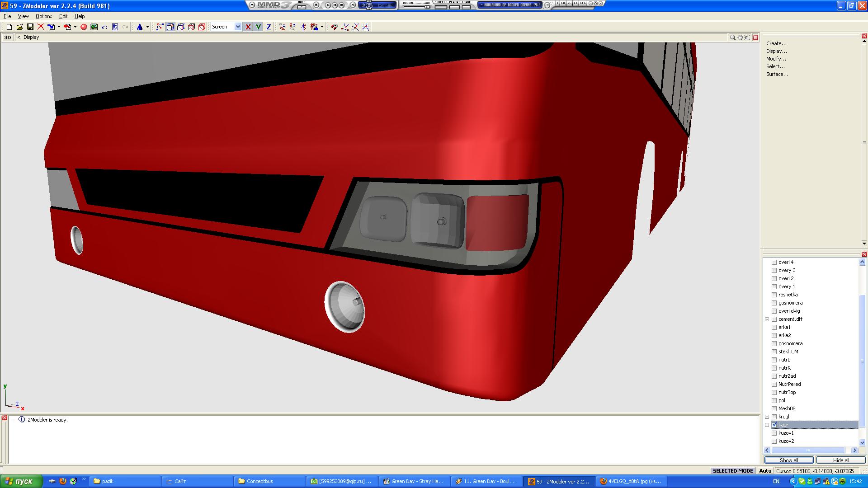Click the objects list horizontal scrollbar
The image size is (868, 488).
pyautogui.click(x=809, y=450)
